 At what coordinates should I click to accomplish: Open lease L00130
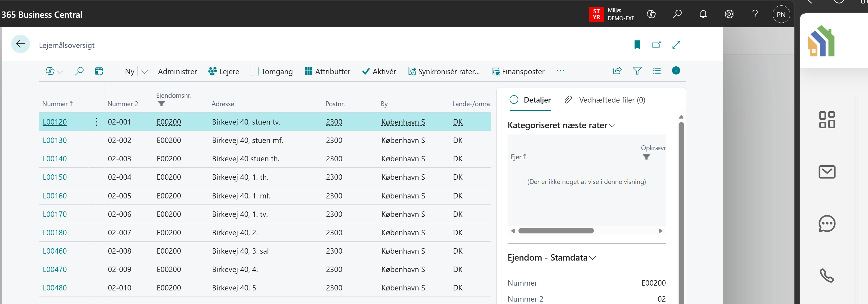pyautogui.click(x=55, y=140)
